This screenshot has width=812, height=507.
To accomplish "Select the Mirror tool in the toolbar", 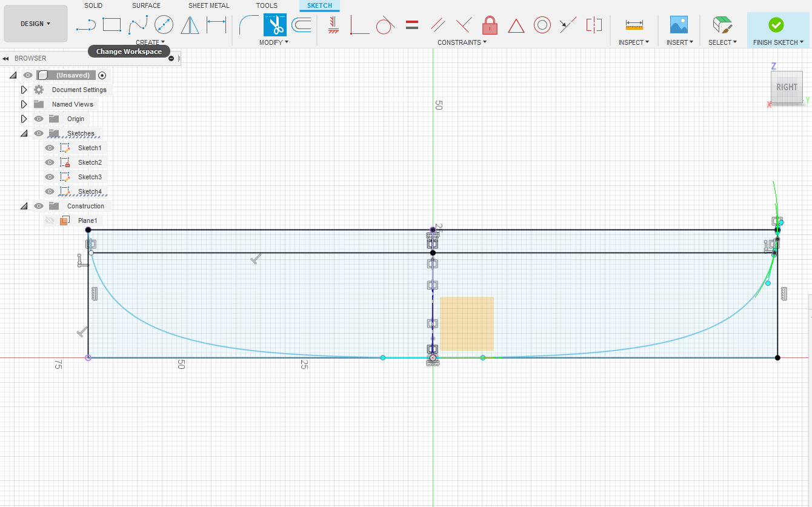I will (x=190, y=25).
